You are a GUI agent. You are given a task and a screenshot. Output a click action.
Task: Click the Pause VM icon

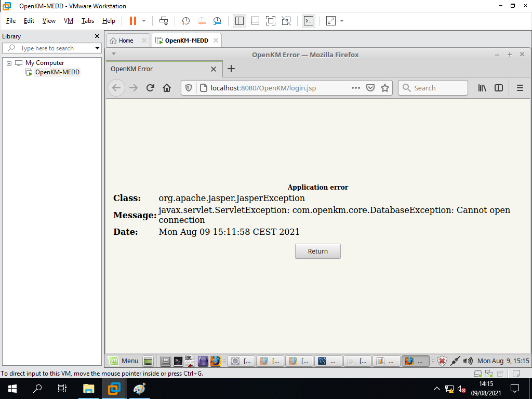(133, 21)
